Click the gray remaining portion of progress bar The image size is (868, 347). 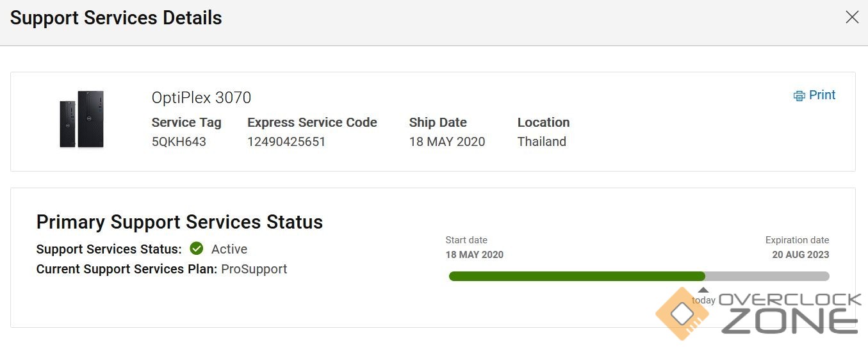[767, 276]
